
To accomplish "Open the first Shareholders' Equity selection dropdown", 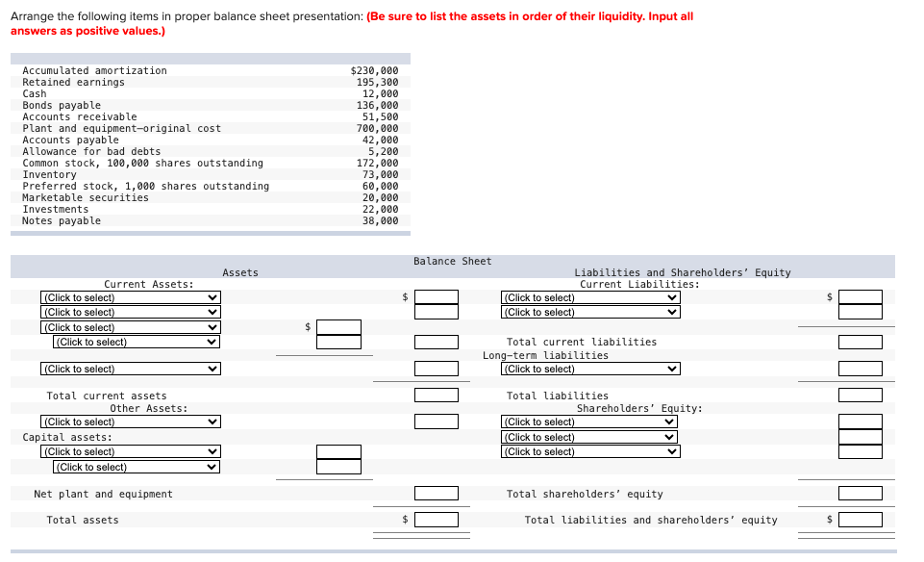I will tap(589, 421).
